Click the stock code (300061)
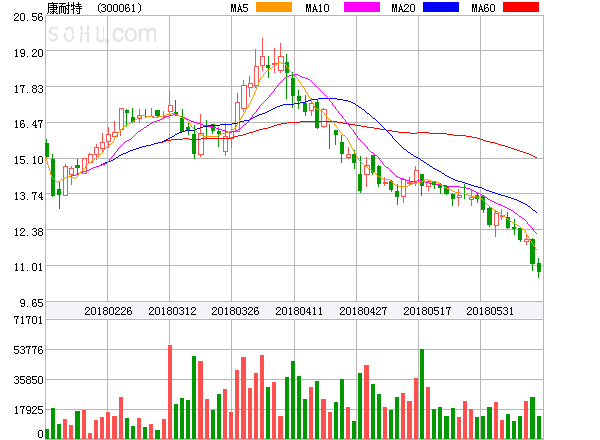600x440 pixels. coord(119,8)
